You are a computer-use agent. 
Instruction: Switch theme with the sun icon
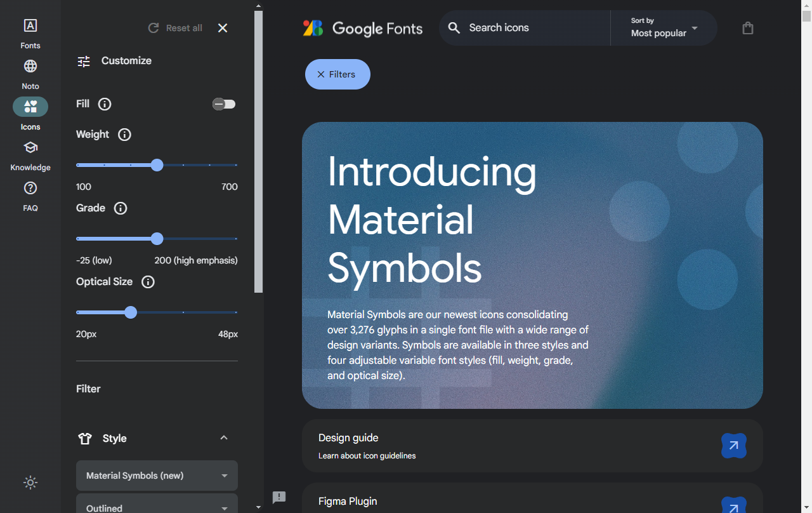point(30,483)
